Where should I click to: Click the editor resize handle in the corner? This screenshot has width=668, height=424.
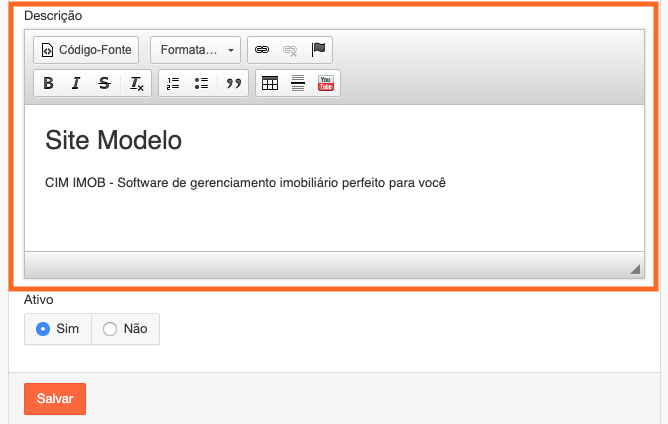point(634,269)
